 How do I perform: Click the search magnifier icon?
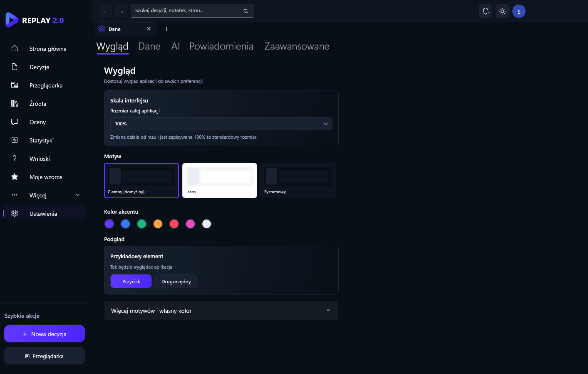point(246,11)
